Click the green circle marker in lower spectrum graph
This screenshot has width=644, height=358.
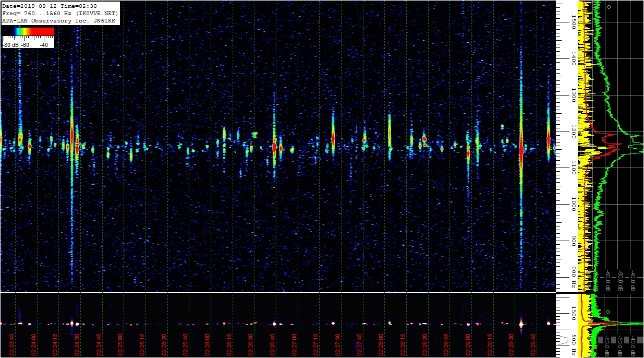(609, 312)
